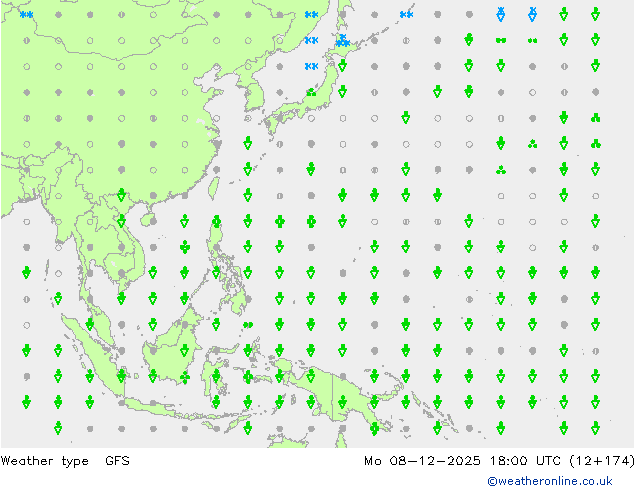The height and width of the screenshot is (490, 634).
Task: Click the heavy snow symbol on Hokkaido
Action: coord(343,40)
